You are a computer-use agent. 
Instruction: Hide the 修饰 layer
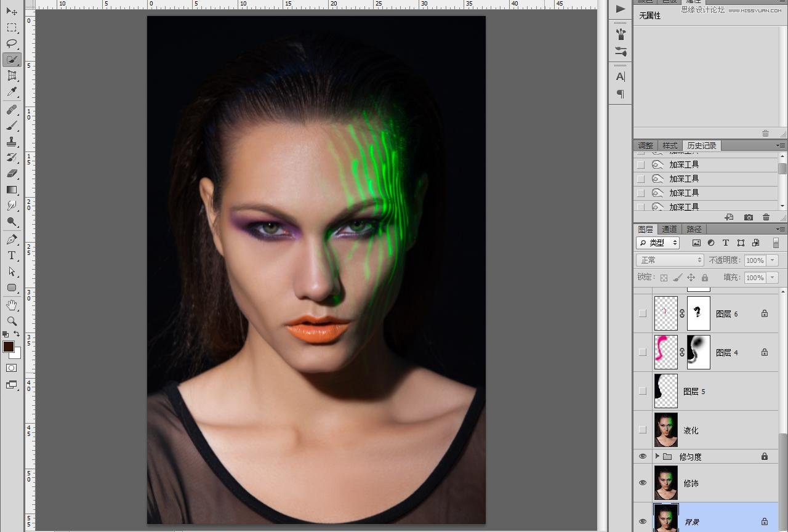coord(643,483)
